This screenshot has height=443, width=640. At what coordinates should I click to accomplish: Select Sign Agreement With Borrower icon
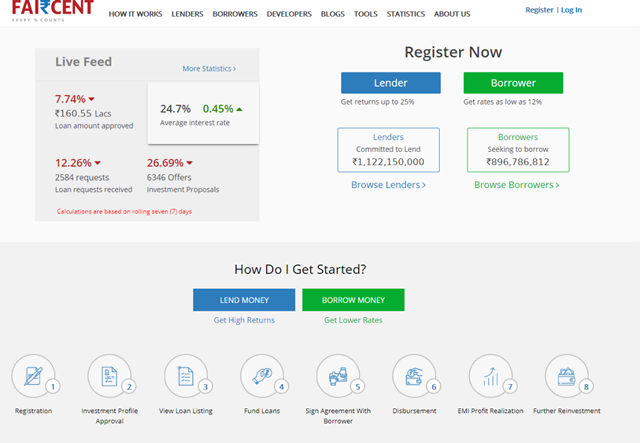coord(338,377)
